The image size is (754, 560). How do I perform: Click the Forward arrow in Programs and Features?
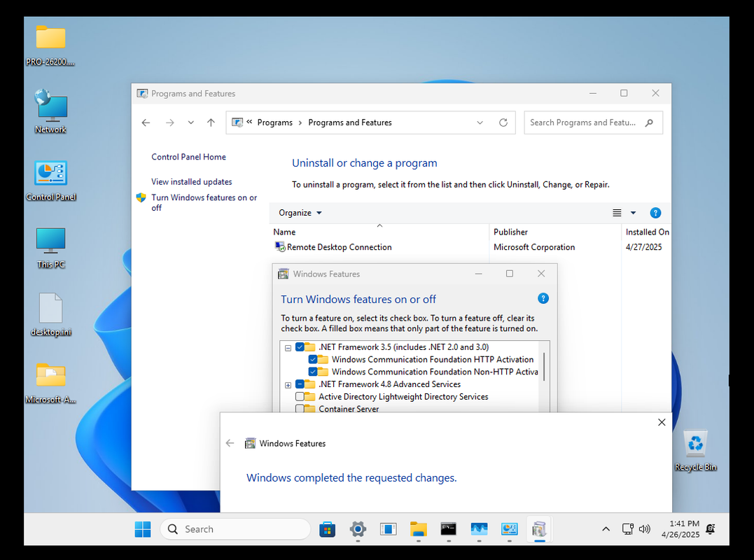point(169,122)
